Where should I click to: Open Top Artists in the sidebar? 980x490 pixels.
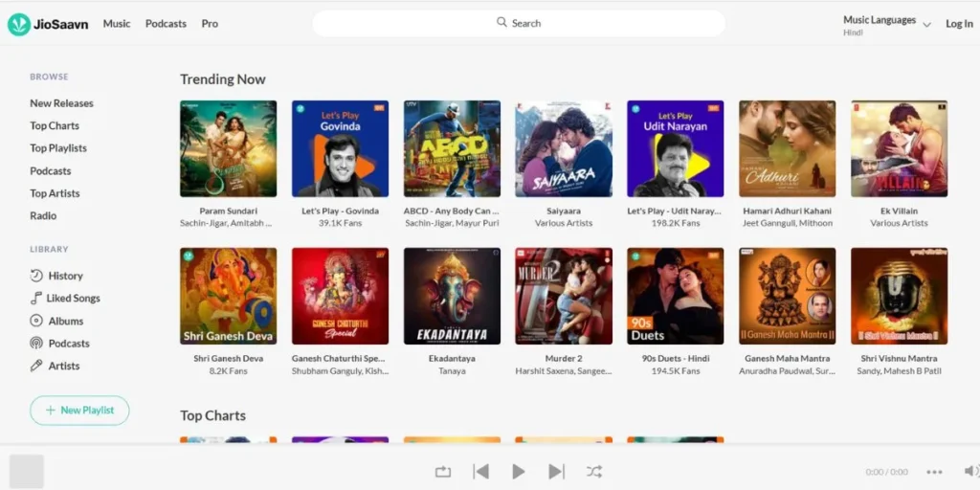point(55,193)
